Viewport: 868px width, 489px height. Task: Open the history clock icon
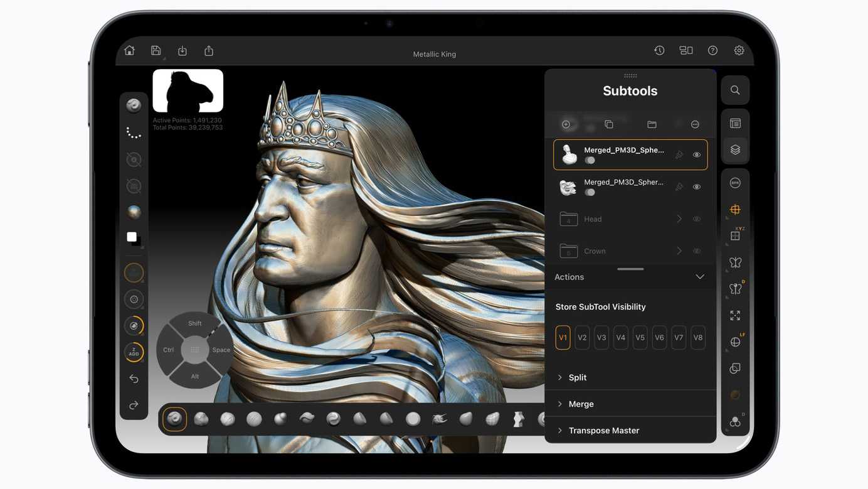point(659,51)
